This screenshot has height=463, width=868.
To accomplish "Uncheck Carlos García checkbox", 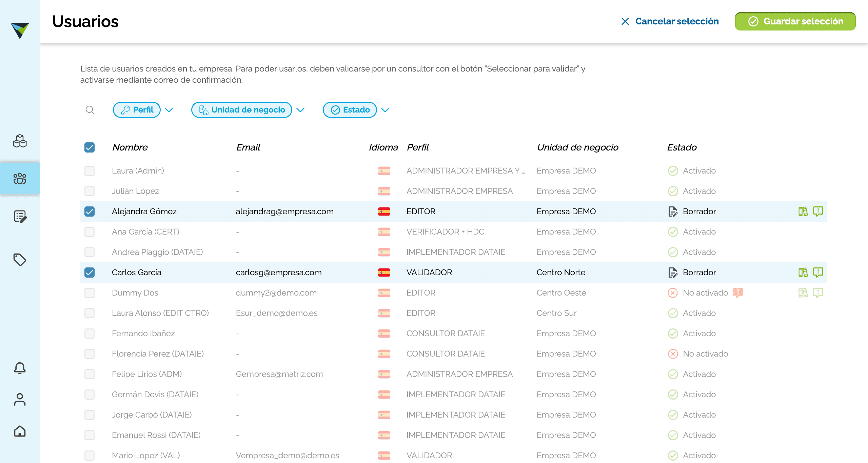I will pyautogui.click(x=90, y=273).
